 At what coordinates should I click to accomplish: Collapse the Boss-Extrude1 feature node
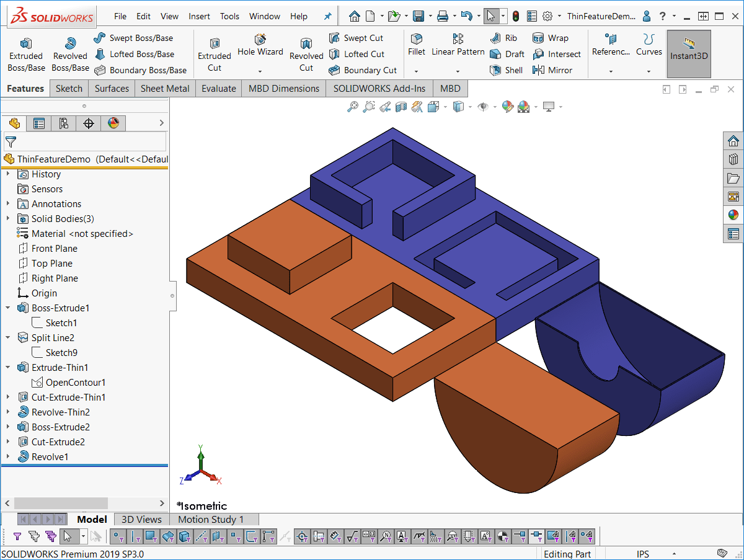[x=8, y=308]
